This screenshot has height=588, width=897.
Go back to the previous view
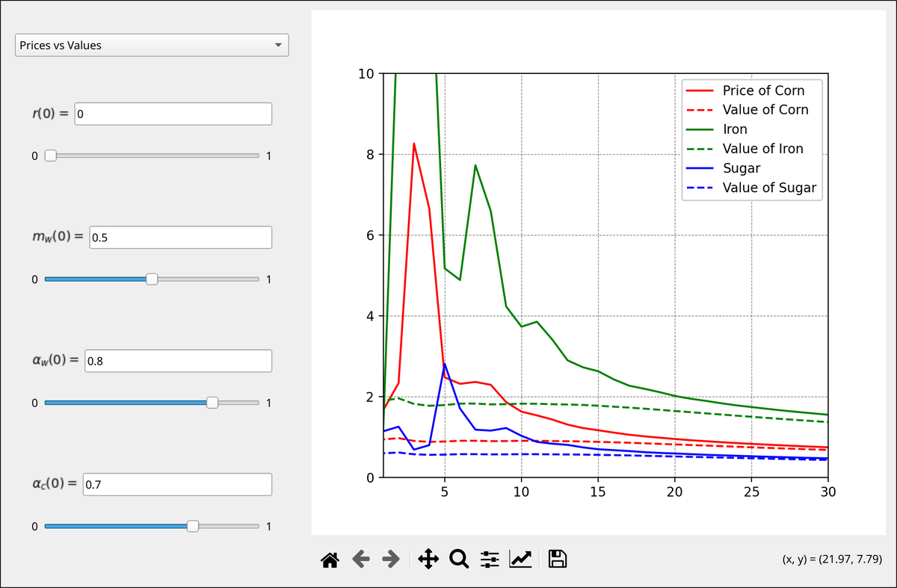pyautogui.click(x=362, y=558)
